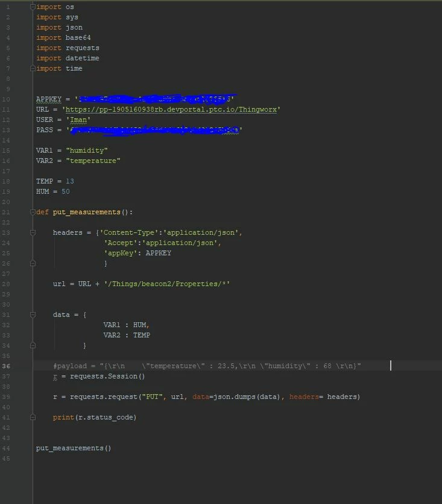Click line number 39 in the gutter
442x504 pixels.
point(6,397)
